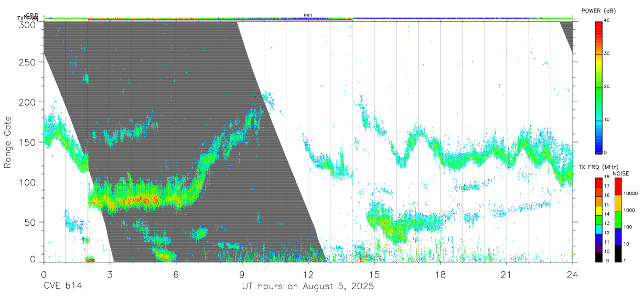
Task: Click the 100 label on the NOISE scale
Action: click(628, 227)
